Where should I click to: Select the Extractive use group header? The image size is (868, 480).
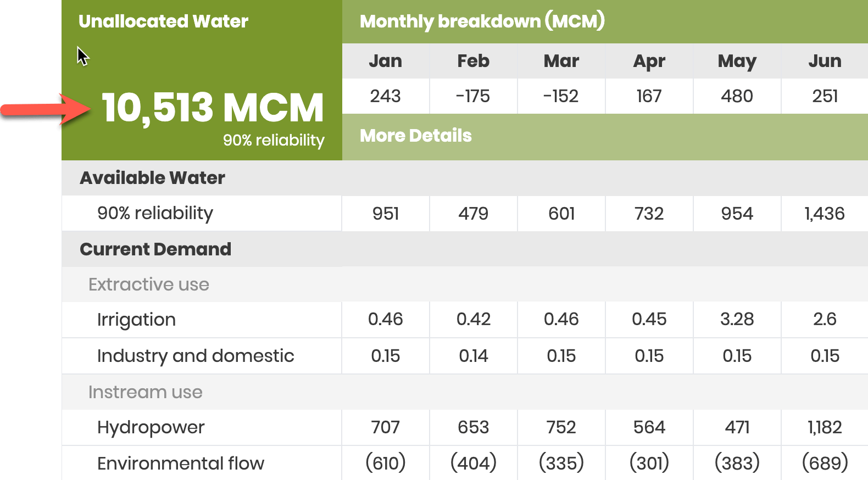point(148,284)
